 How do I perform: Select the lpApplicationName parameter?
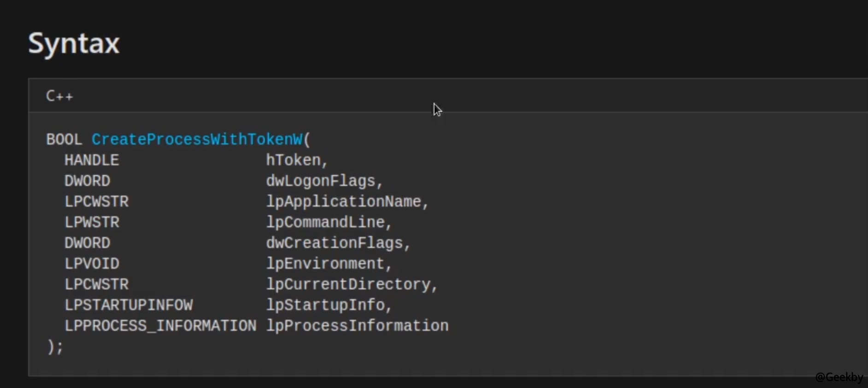[344, 201]
